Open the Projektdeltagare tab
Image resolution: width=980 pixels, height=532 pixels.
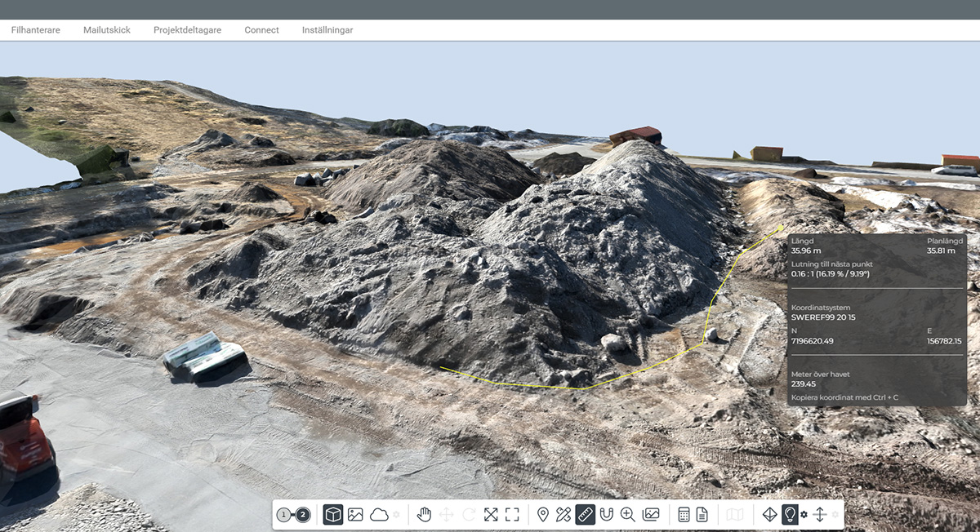[187, 30]
